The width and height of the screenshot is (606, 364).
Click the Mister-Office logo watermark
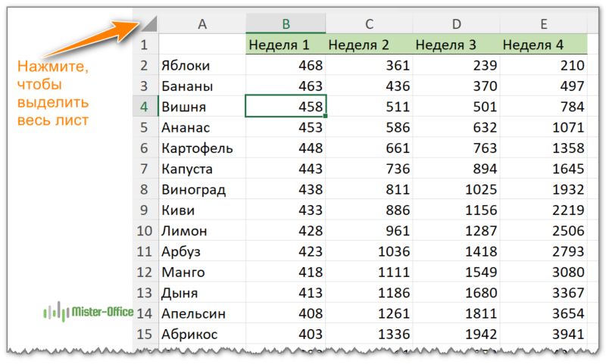[x=89, y=312]
